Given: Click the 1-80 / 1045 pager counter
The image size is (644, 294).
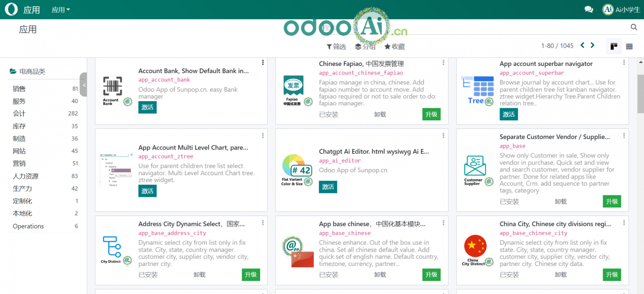Looking at the screenshot, I should [x=557, y=46].
